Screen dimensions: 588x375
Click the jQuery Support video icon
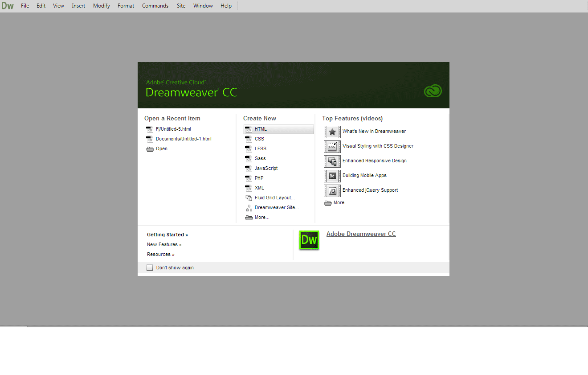pyautogui.click(x=332, y=190)
